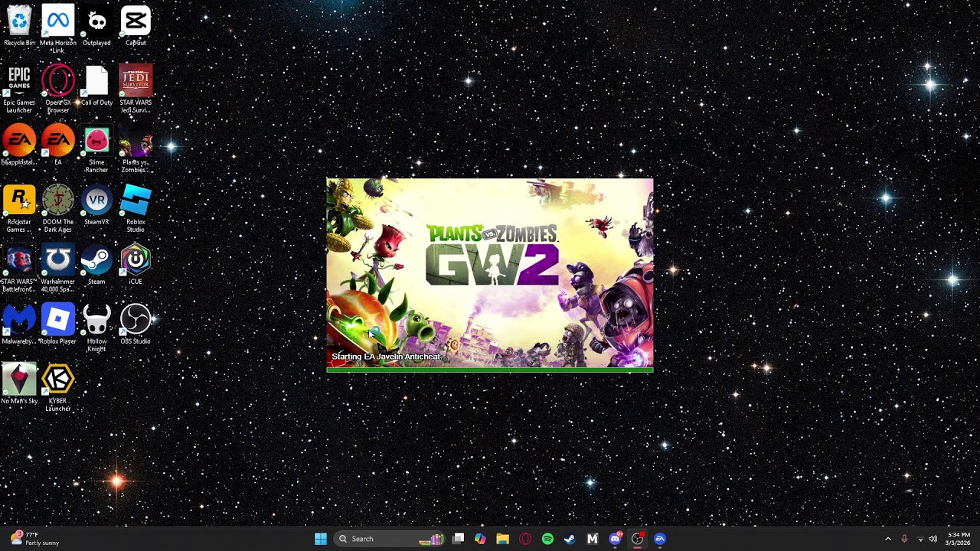
Task: Select the Roblox Player desktop icon
Action: pos(58,324)
